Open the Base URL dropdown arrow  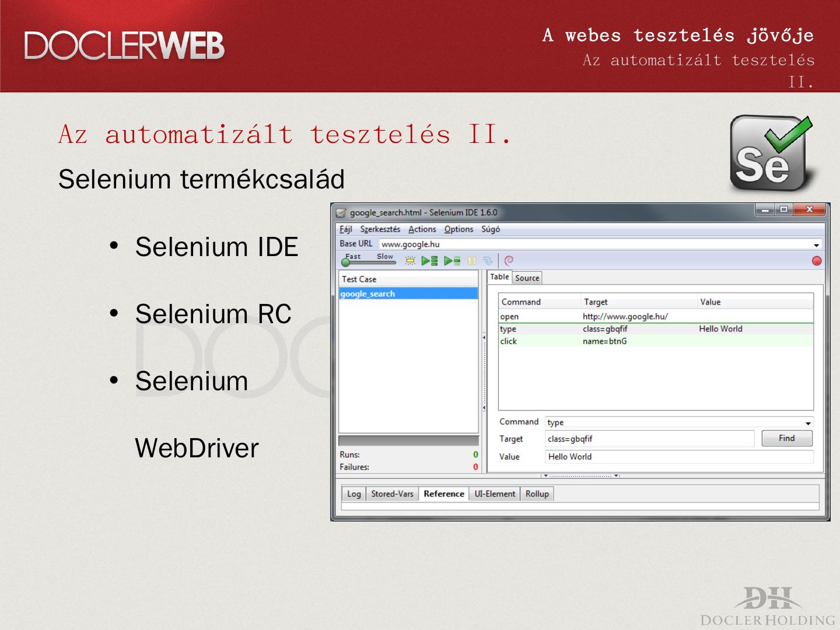point(817,244)
